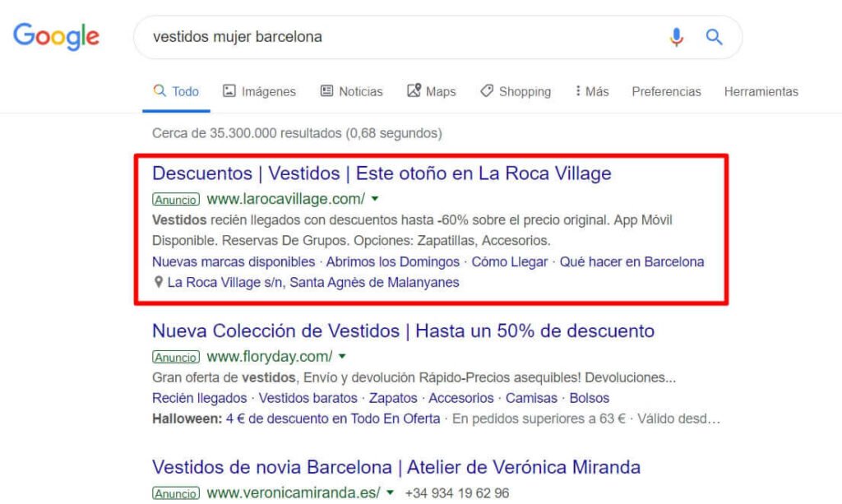Open Preferencias settings
This screenshot has width=842, height=504.
[x=666, y=91]
